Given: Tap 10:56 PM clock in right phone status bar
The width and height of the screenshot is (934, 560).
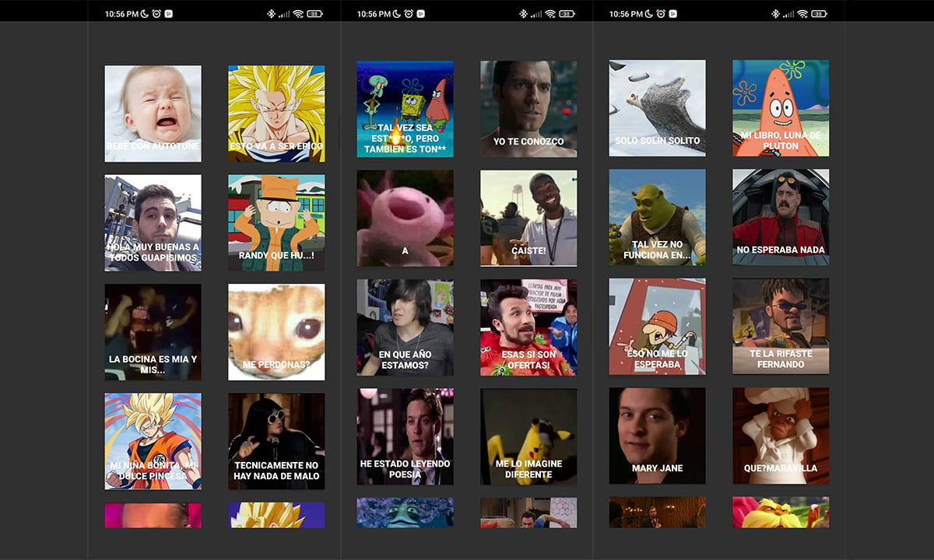Looking at the screenshot, I should pos(625,14).
